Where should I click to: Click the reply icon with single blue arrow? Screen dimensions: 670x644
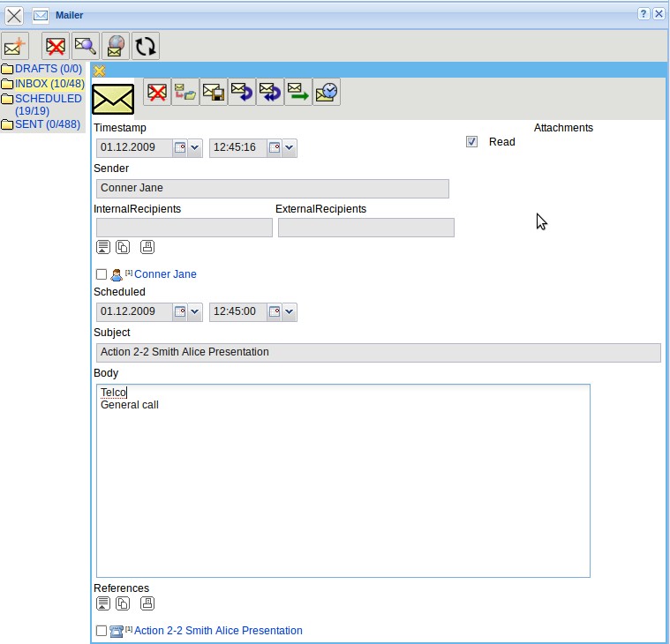point(241,93)
